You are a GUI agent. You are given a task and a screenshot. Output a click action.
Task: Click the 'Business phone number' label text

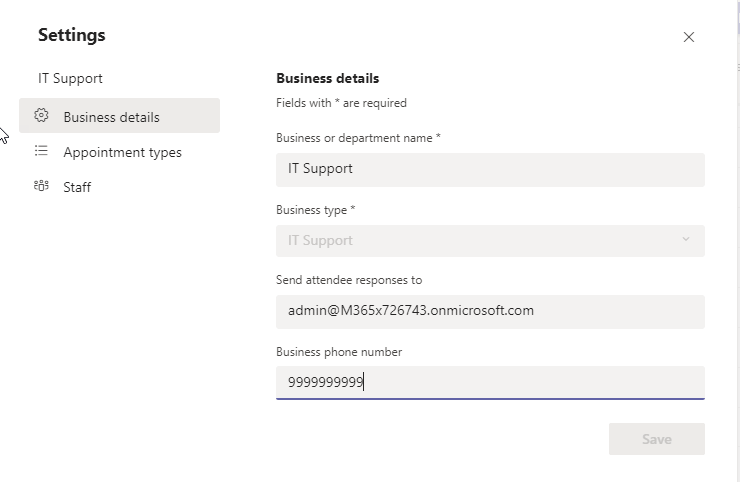coord(339,352)
